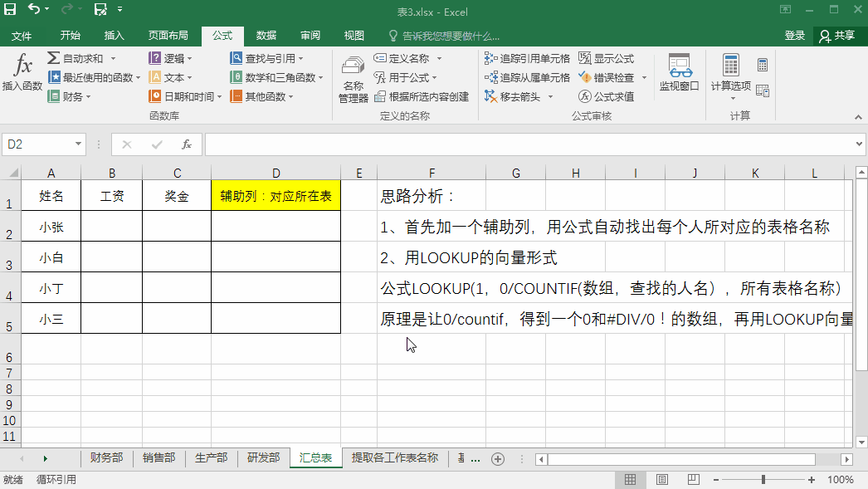Select the 提取各工作表名称 sheet tab

395,457
